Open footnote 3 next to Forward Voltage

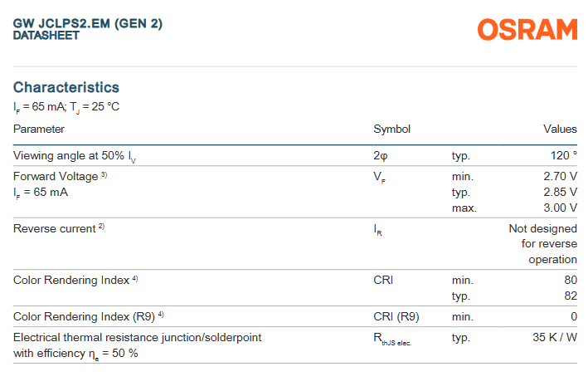(x=104, y=175)
